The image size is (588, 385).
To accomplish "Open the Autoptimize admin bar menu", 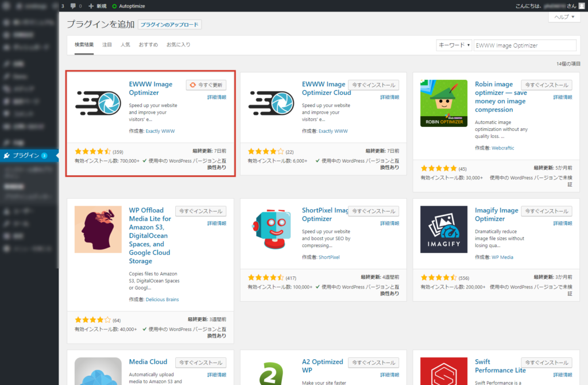I will pyautogui.click(x=129, y=6).
